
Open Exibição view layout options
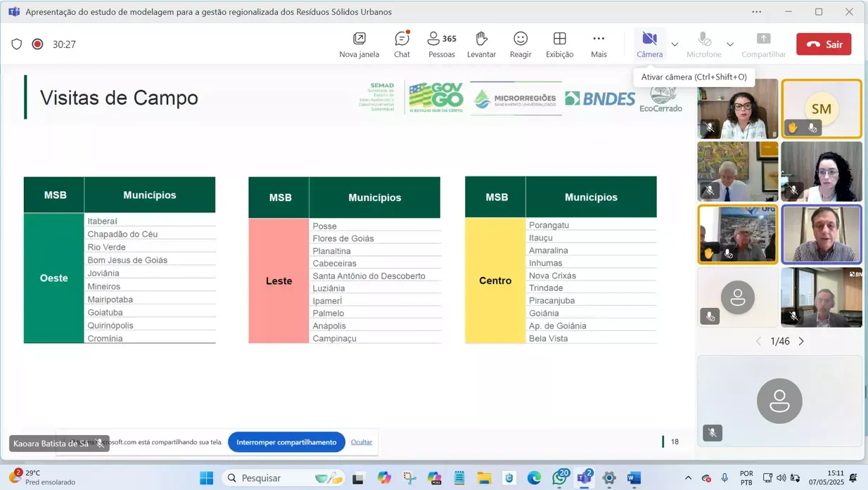559,44
